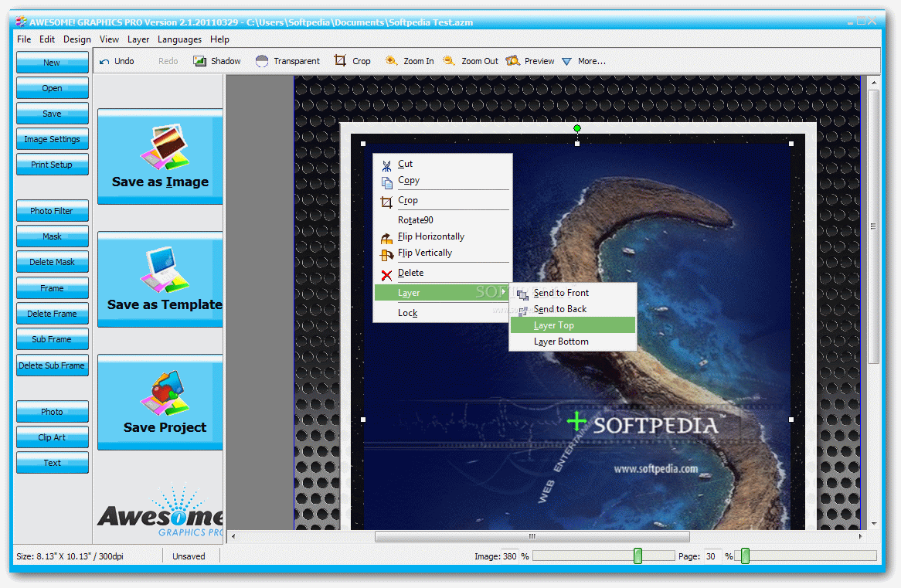The image size is (901, 588).
Task: Click the Frame button
Action: tap(53, 288)
